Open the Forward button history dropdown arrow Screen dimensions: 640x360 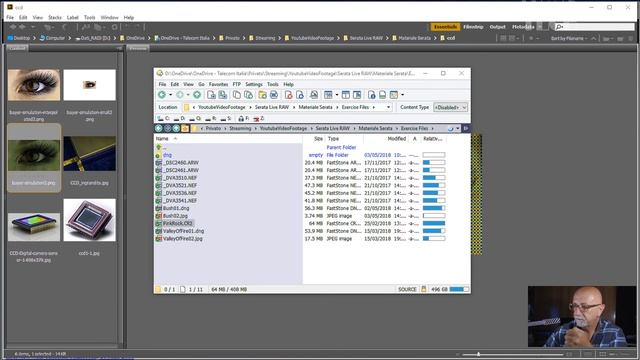(188, 95)
